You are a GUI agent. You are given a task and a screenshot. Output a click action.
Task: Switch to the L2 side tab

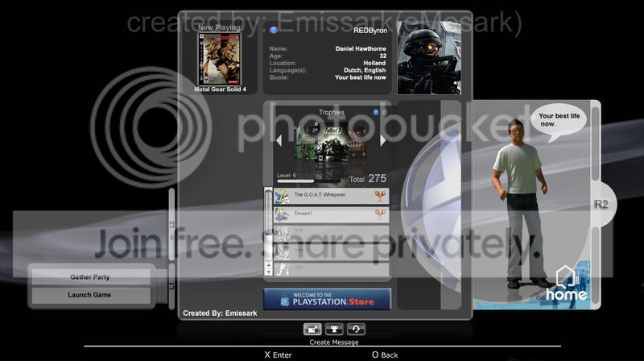click(x=171, y=224)
